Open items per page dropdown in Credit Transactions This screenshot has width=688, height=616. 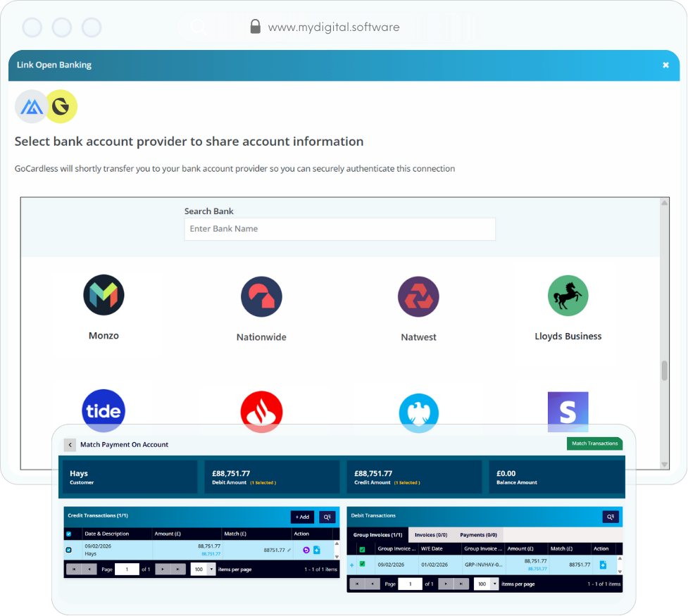point(204,569)
